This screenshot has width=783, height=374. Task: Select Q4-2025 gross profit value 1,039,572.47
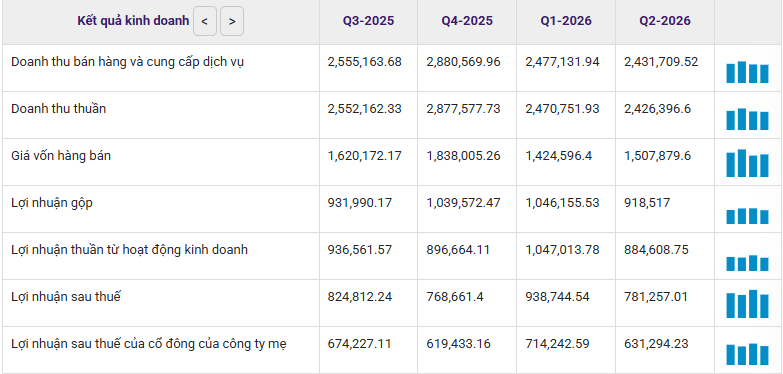coord(463,203)
